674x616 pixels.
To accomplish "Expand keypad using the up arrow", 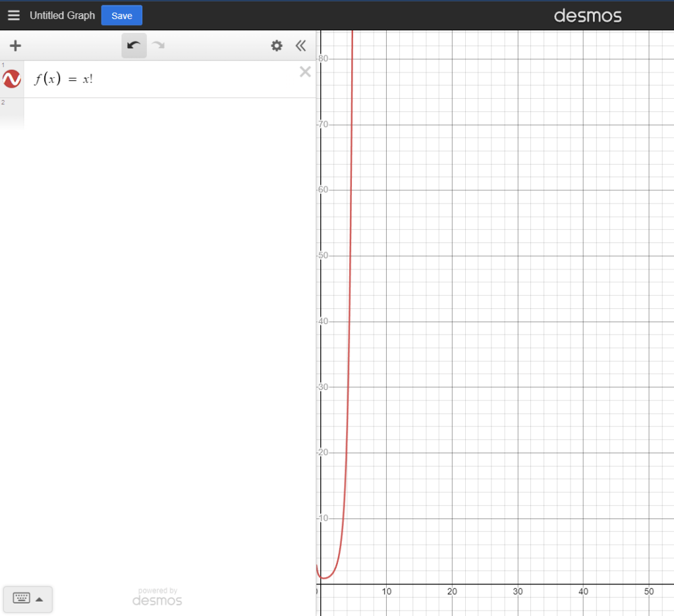I will pyautogui.click(x=40, y=600).
